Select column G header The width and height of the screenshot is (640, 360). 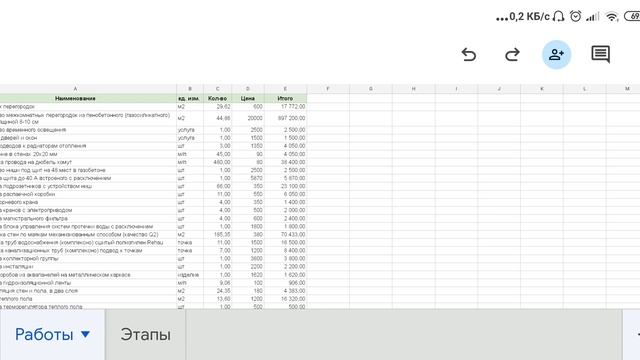pyautogui.click(x=371, y=89)
